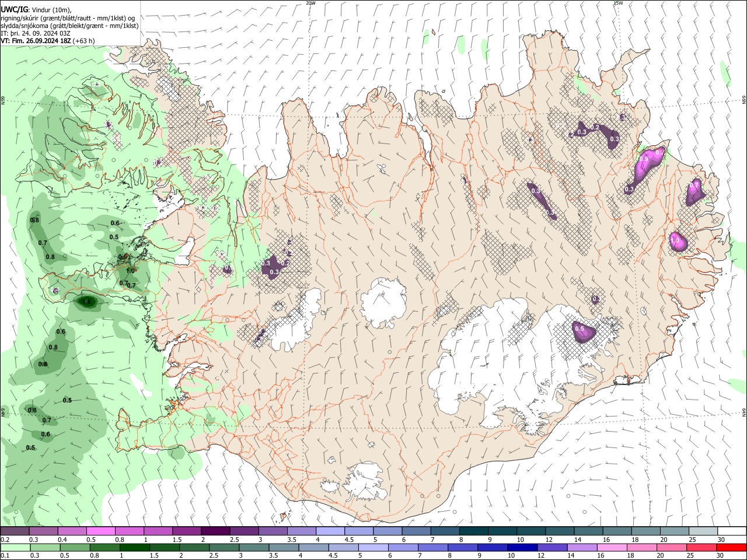
Task: Click the 0.9 snowfall value label
Action: [x=644, y=159]
